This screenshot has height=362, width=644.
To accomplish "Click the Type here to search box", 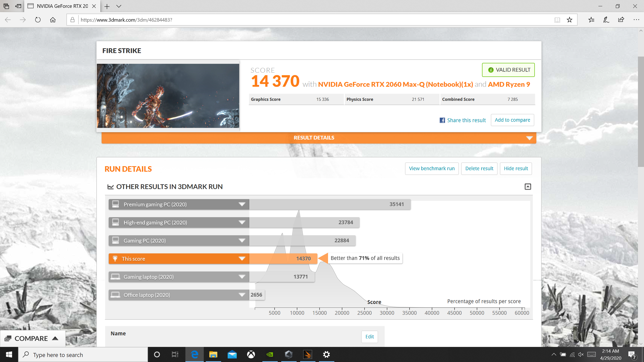I will click(83, 355).
